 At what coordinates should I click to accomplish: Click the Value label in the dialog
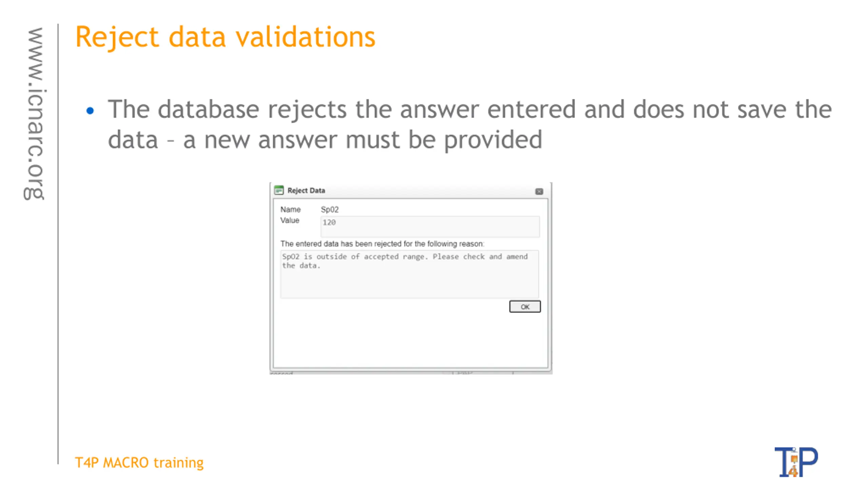(290, 220)
